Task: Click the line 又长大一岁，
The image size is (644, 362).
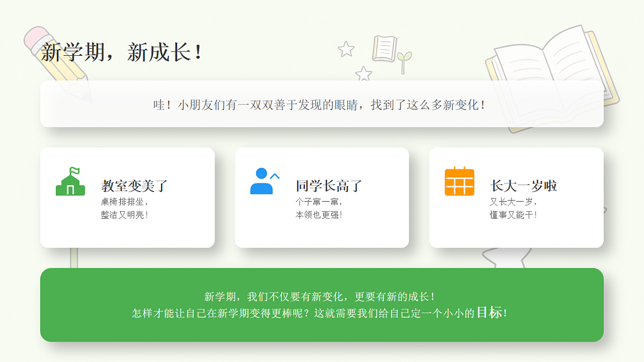Action: click(x=514, y=202)
